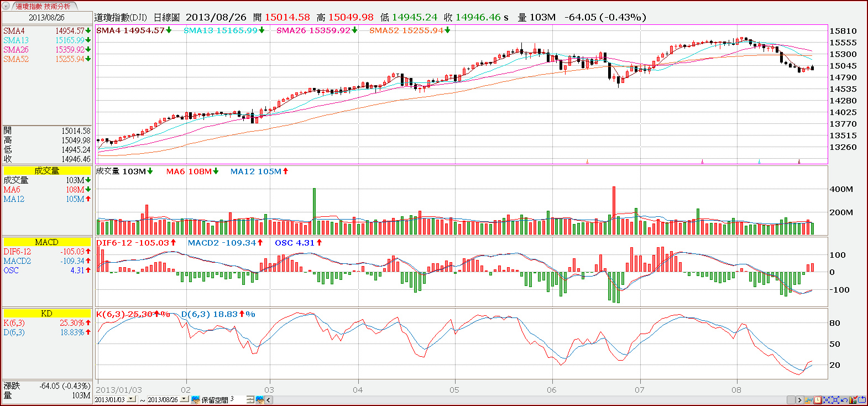The width and height of the screenshot is (868, 406).
Task: Click the yellow MACD panel header
Action: click(46, 242)
